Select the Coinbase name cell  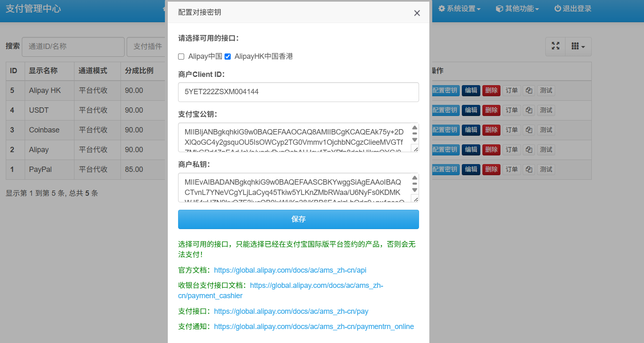click(x=49, y=130)
